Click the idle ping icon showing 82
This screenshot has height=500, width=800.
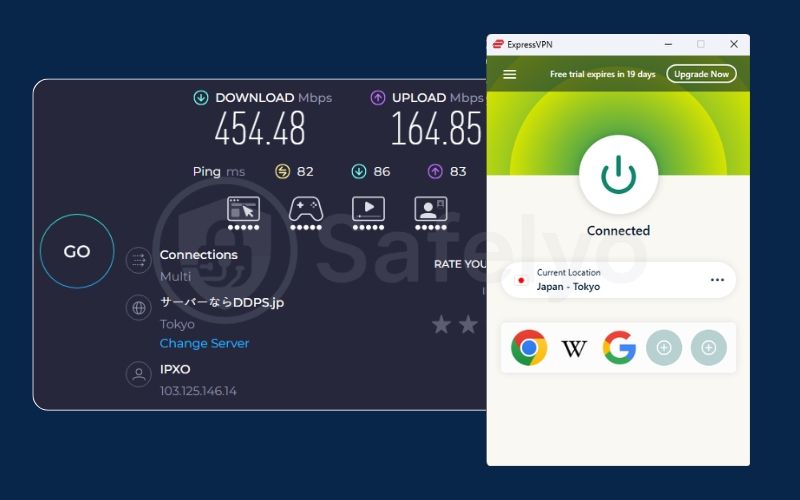(x=282, y=171)
